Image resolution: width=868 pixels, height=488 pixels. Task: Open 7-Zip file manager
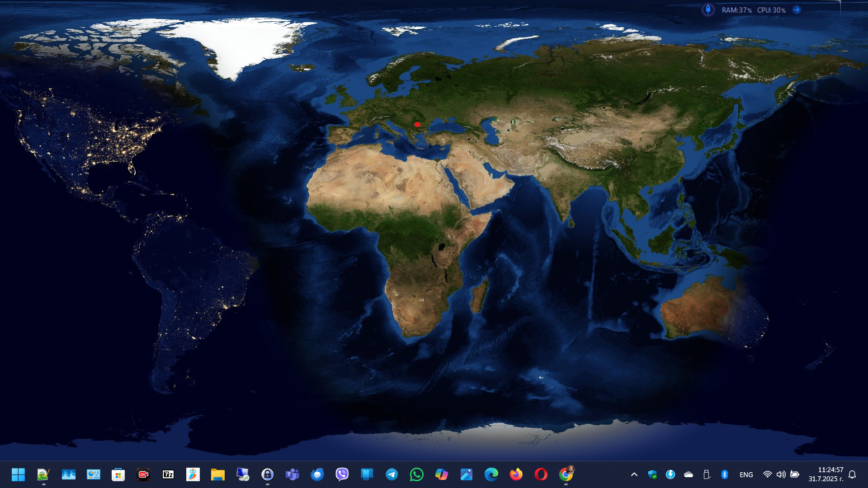168,474
